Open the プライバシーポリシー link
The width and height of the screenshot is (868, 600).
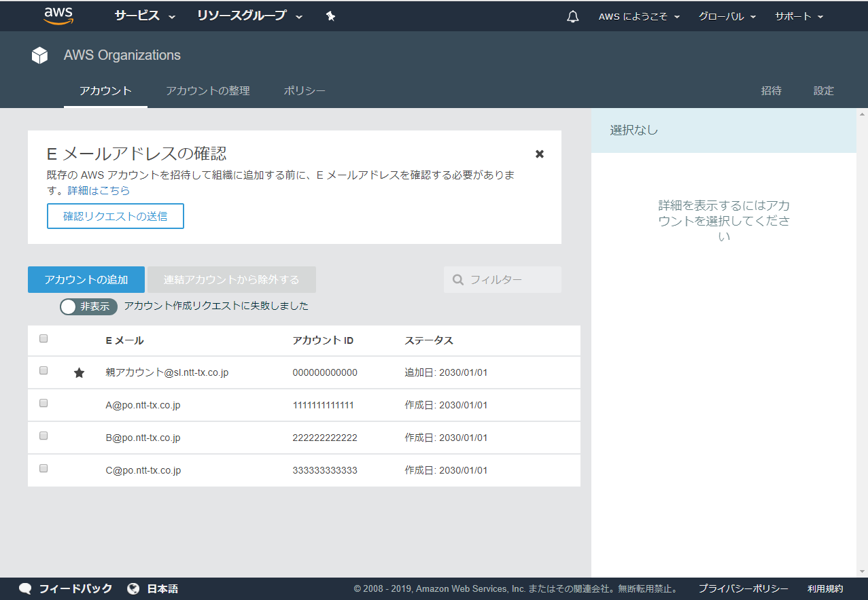coord(744,588)
